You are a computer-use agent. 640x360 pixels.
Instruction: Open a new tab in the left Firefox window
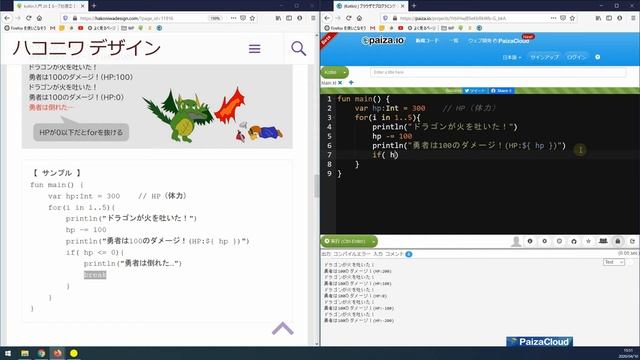(x=94, y=6)
